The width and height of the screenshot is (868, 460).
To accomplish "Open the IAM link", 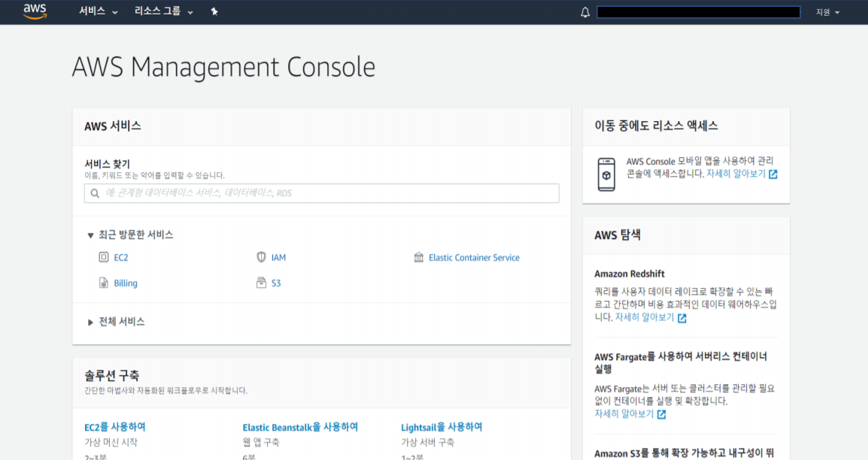I will coord(278,258).
